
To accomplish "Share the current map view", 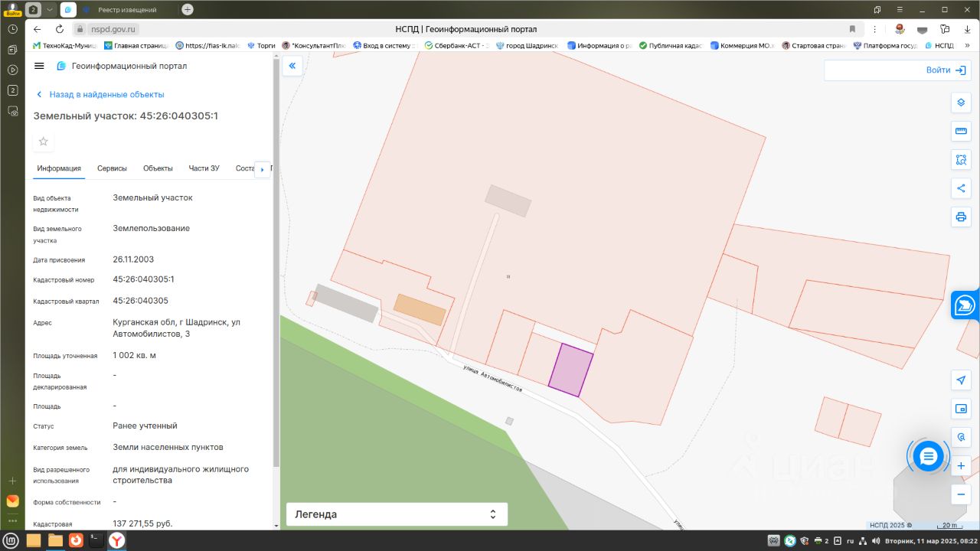I will [x=961, y=188].
